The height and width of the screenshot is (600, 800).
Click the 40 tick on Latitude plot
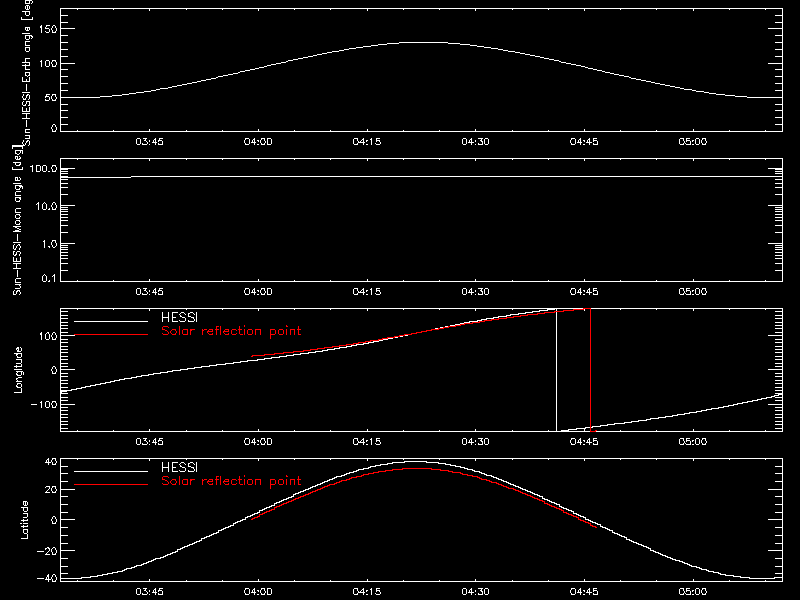[51, 462]
